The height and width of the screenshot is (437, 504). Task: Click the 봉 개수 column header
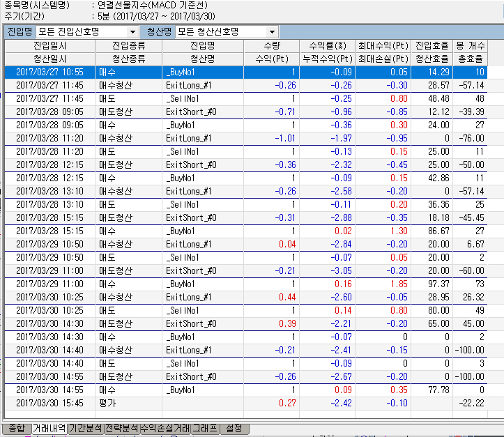pyautogui.click(x=471, y=46)
